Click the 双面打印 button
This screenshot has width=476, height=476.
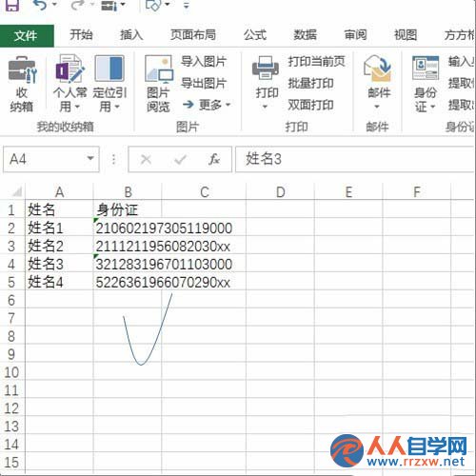pos(310,105)
